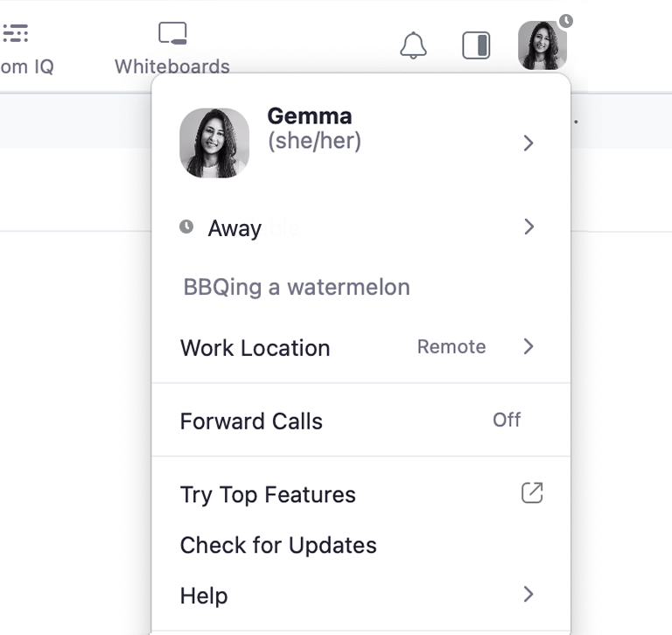Open the Away status submenu

click(360, 227)
